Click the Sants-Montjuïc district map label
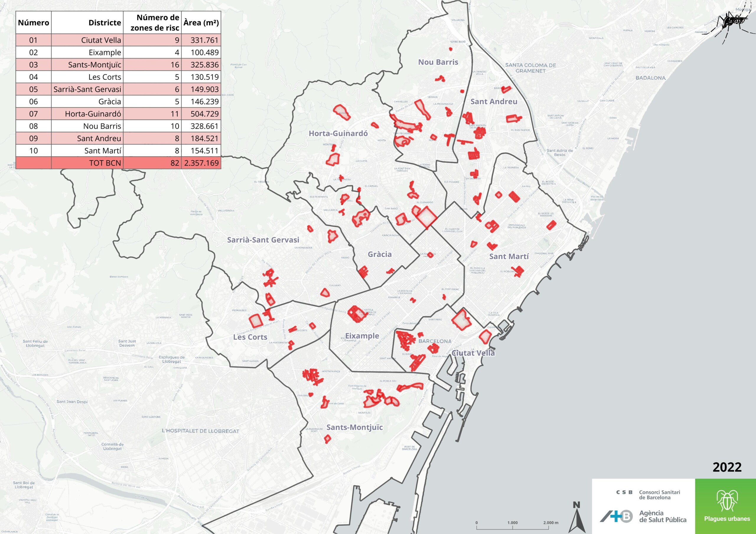The width and height of the screenshot is (756, 534). click(x=354, y=427)
